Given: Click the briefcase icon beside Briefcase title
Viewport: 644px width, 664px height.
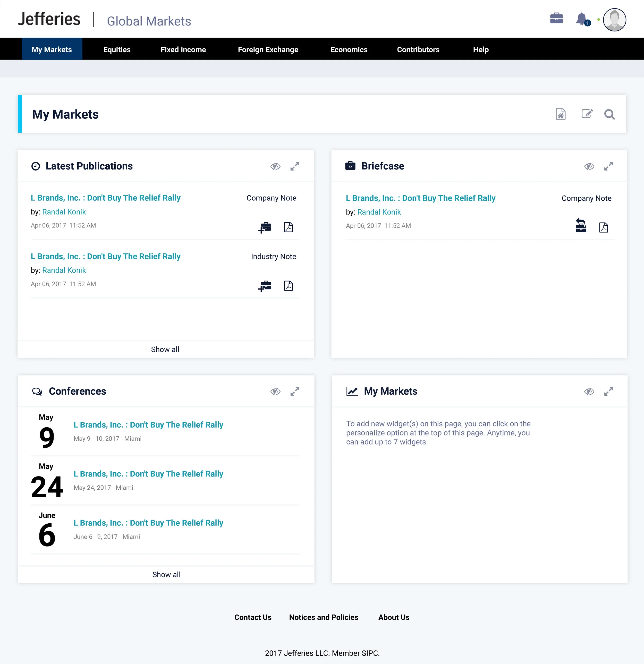Looking at the screenshot, I should (350, 166).
